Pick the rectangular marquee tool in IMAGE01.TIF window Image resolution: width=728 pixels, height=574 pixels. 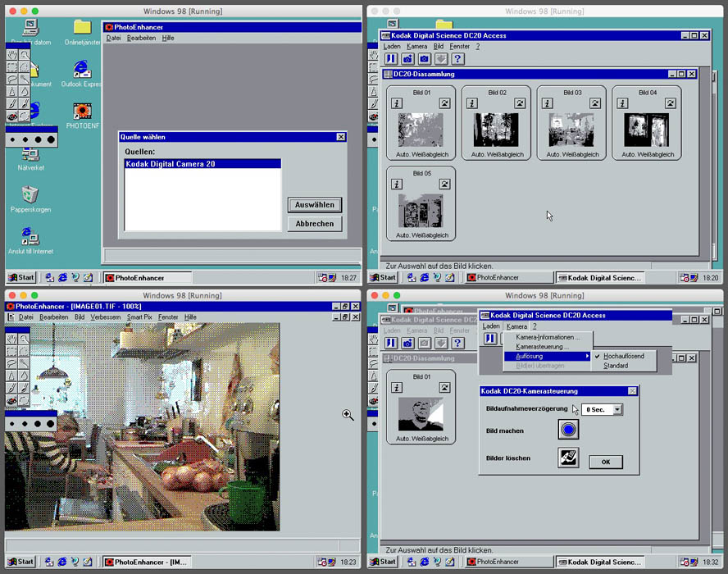point(11,351)
